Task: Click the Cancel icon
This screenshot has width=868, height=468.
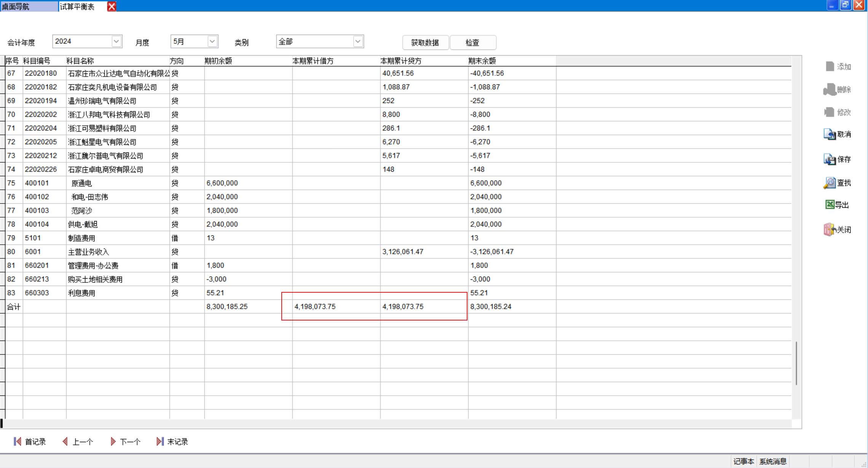Action: (830, 134)
